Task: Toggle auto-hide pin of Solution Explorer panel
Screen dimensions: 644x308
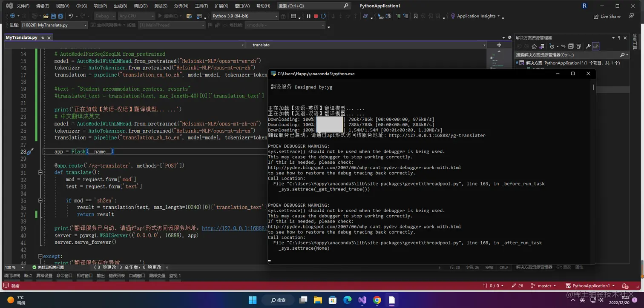Action: 619,38
